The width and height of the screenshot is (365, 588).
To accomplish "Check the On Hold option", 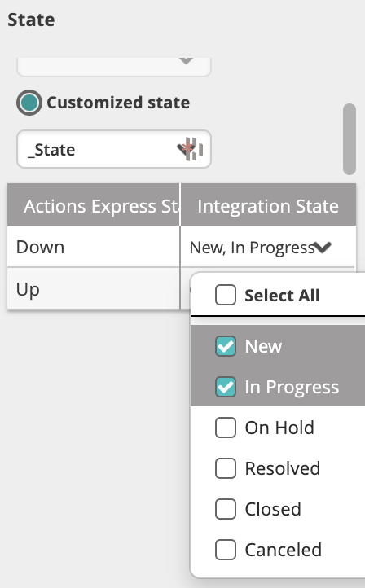I will [226, 428].
